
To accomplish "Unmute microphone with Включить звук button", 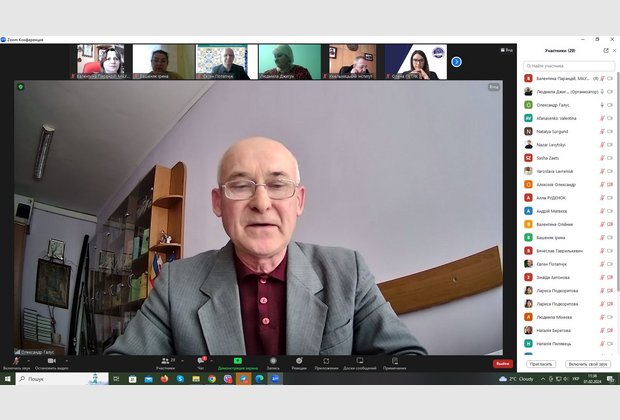I will [x=16, y=363].
